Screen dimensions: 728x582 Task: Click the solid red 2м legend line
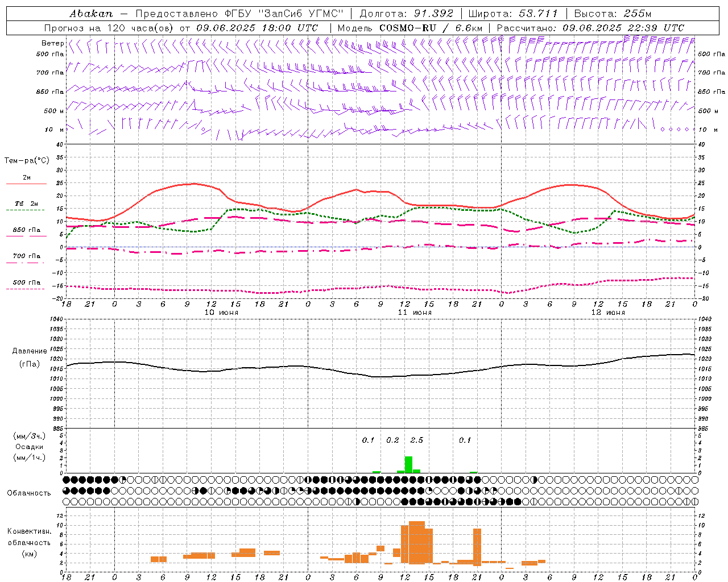click(x=26, y=184)
